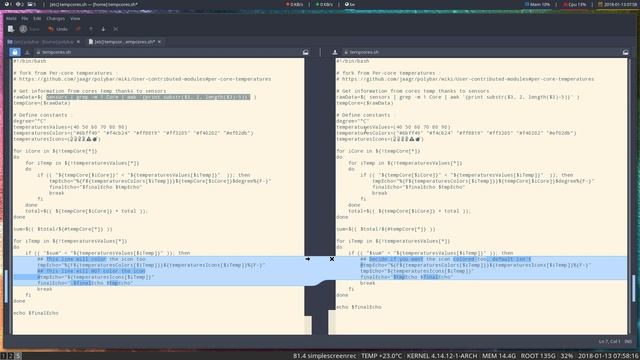Switch to workspace 5 in bottom bar

tap(18, 356)
